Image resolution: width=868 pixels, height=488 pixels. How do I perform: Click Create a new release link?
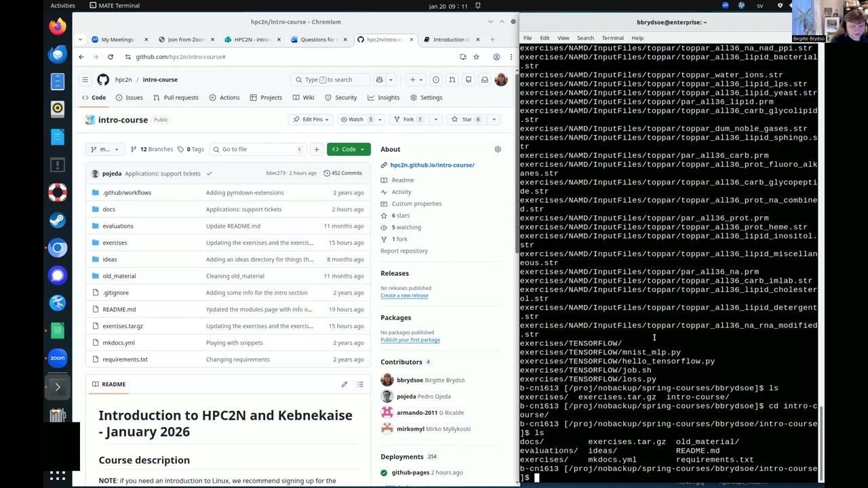pyautogui.click(x=404, y=296)
